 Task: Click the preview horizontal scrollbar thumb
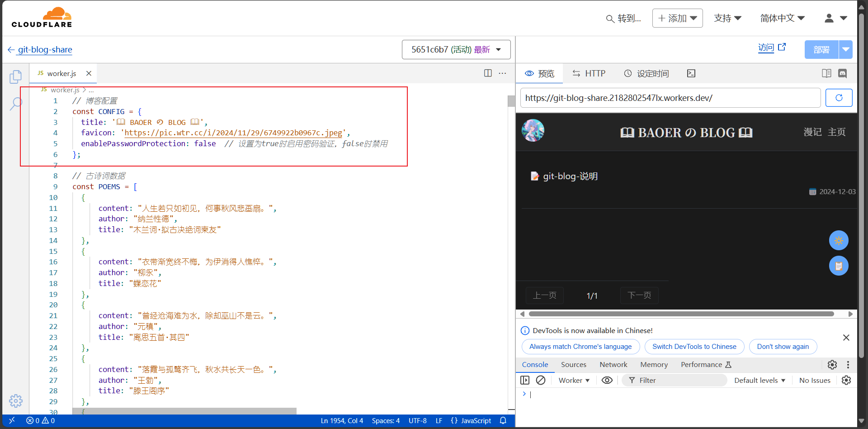click(x=681, y=314)
